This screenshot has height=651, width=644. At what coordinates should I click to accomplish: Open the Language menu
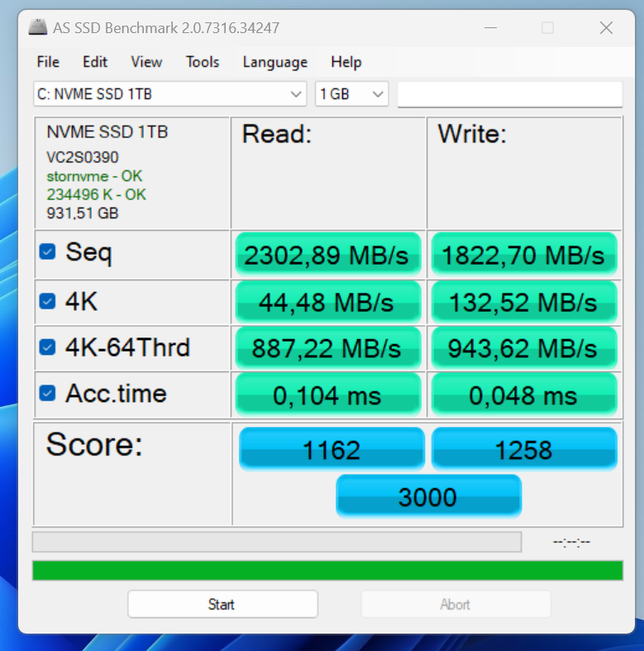point(275,62)
